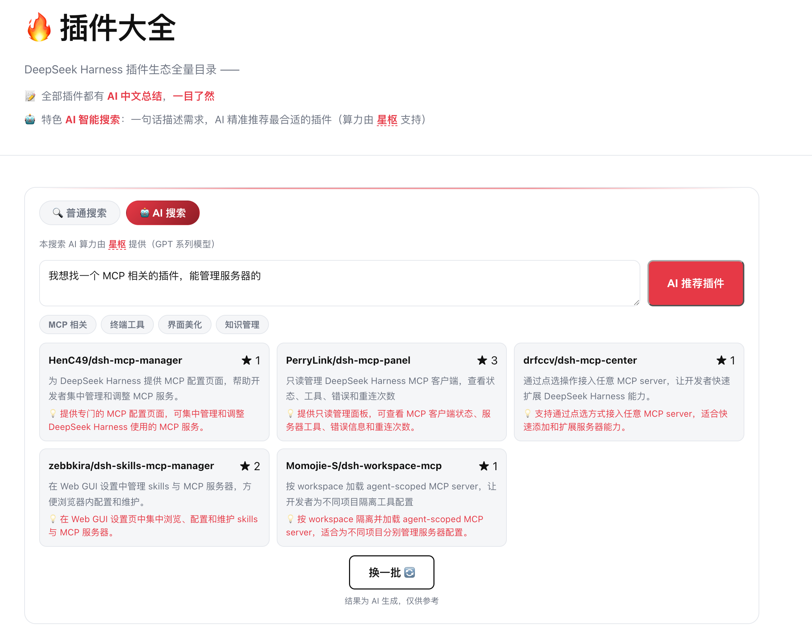
Task: Click star icon on drfccv/dsh-mcp-center card
Action: (721, 360)
